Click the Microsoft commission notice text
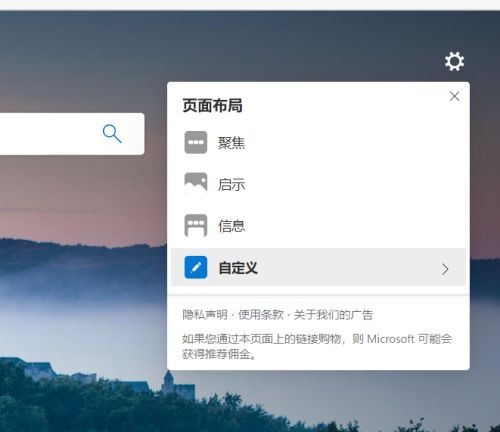 [317, 346]
